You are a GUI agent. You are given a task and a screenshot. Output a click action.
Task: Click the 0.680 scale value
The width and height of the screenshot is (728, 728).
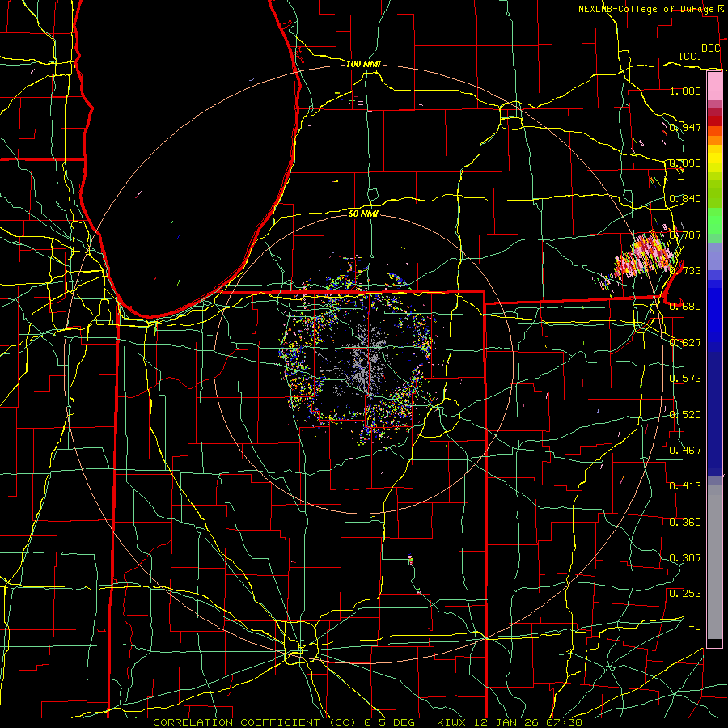[x=685, y=307]
